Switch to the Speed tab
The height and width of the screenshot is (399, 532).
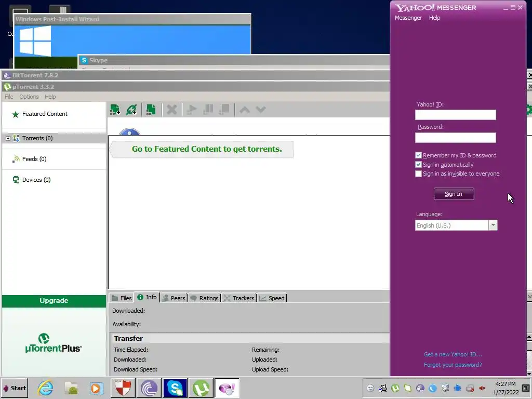[272, 298]
